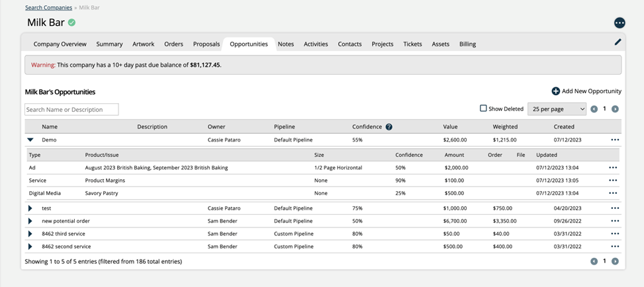
Task: Click the Search Name or Description field
Action: (x=71, y=110)
